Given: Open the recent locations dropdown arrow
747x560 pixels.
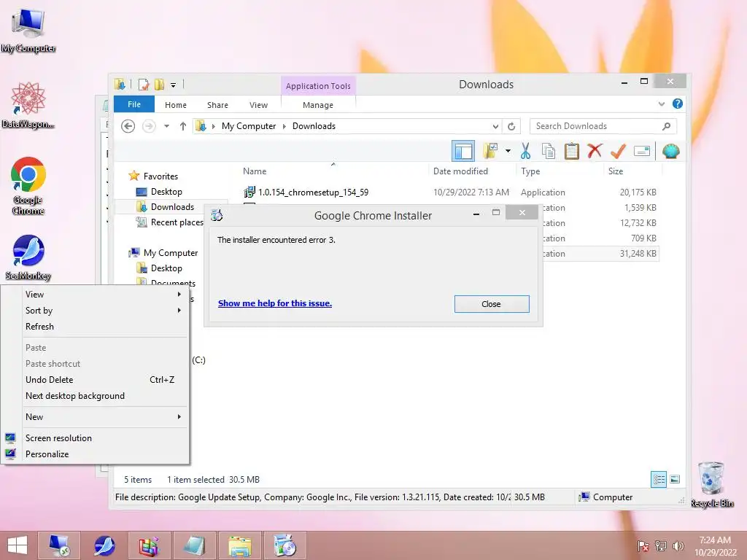Looking at the screenshot, I should pos(167,126).
